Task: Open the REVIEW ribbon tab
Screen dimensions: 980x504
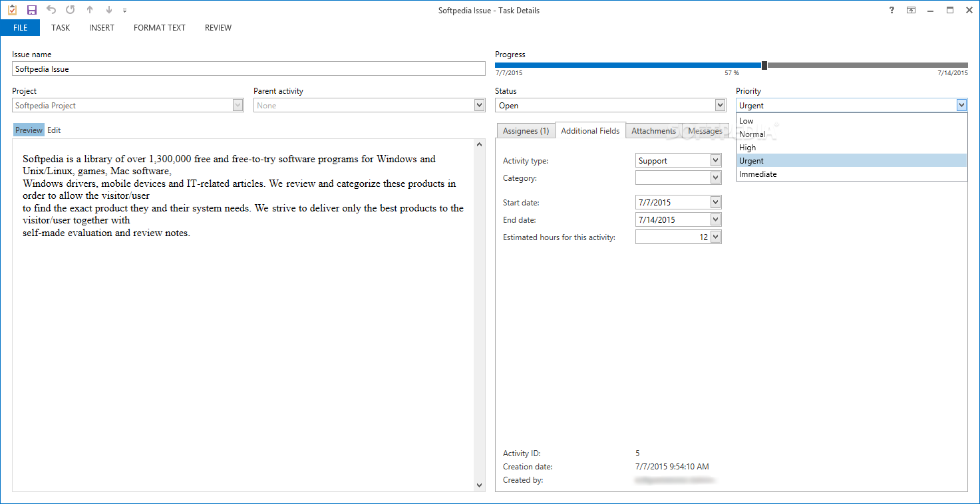Action: [218, 28]
